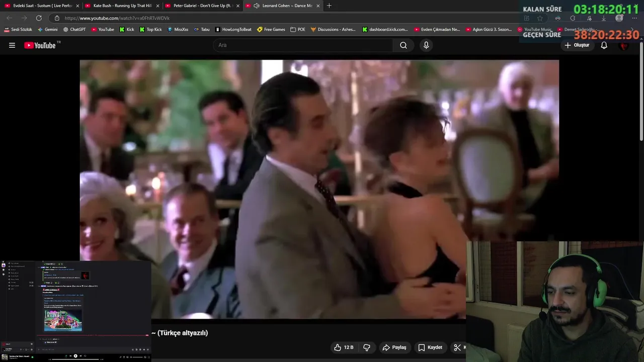Open the browser profile avatar in toolbar
The width and height of the screenshot is (644, 362).
[x=619, y=18]
